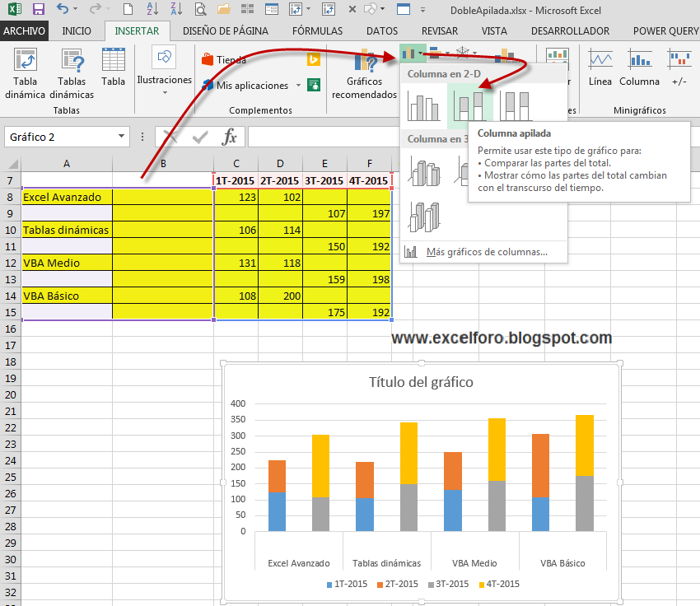Viewport: 700px width, 606px height.
Task: Open Gráficos recomendados
Action: [364, 73]
